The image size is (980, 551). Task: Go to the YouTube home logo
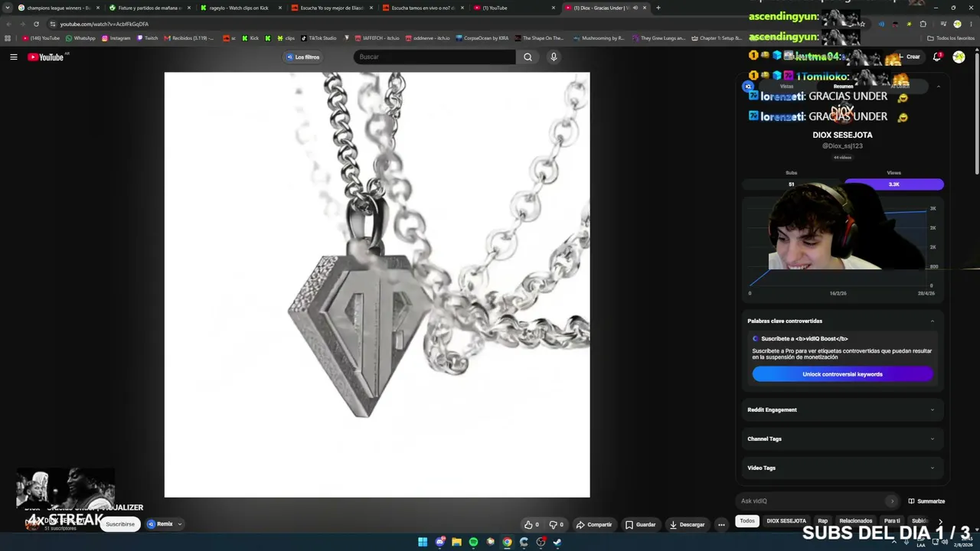click(x=46, y=57)
